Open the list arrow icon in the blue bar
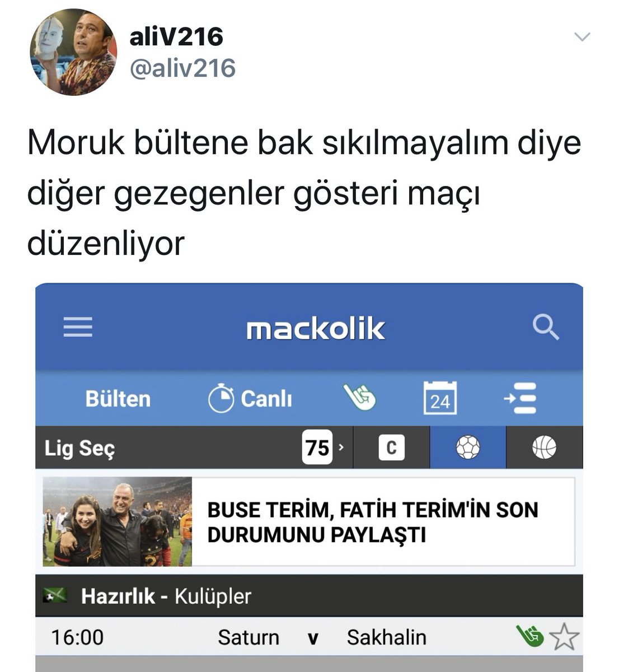The height and width of the screenshot is (672, 619). coord(520,398)
